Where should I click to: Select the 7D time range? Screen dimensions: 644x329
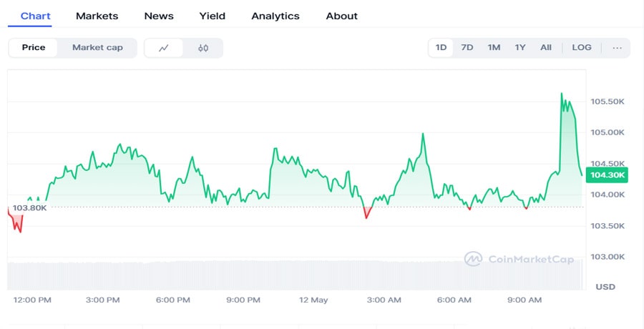467,48
